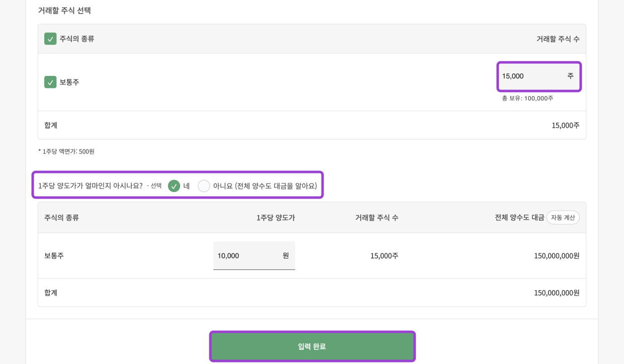Viewport: 624px width, 364px height.
Task: Click the 15,000주 cell in the price table
Action: point(384,255)
